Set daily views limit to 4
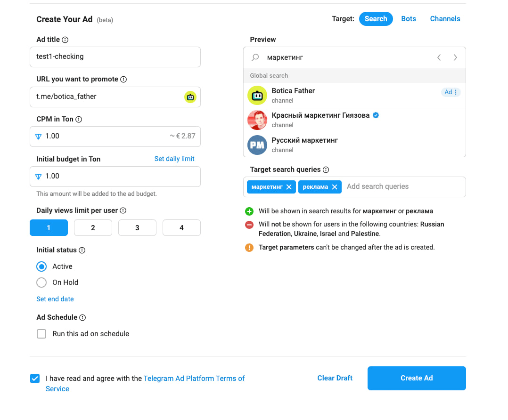The width and height of the screenshot is (508, 420). [181, 227]
